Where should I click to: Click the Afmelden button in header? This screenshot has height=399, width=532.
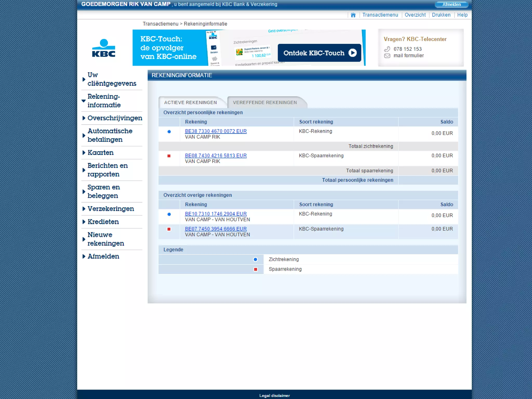tap(451, 4)
